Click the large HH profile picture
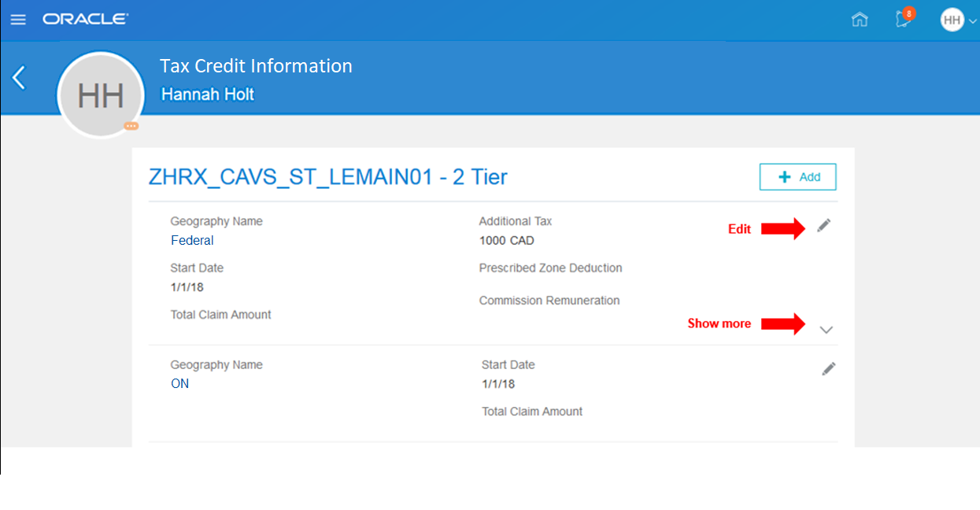Viewport: 980px width, 510px height. [100, 94]
